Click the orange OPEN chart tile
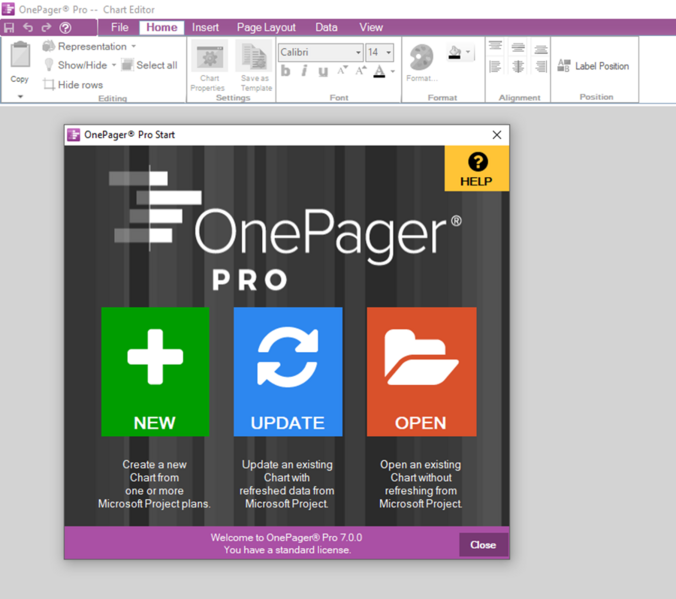676x599 pixels. point(422,372)
